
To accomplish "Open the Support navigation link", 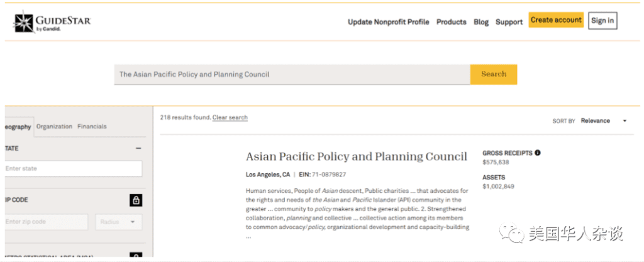I will pos(509,22).
